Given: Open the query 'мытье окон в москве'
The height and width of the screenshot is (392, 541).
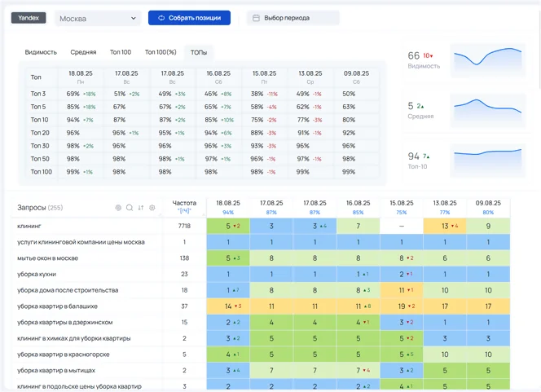Looking at the screenshot, I should 48,258.
